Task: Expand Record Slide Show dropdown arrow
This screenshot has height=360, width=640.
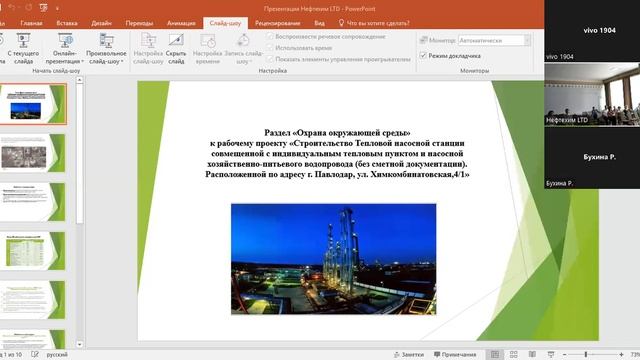Action: [x=251, y=61]
